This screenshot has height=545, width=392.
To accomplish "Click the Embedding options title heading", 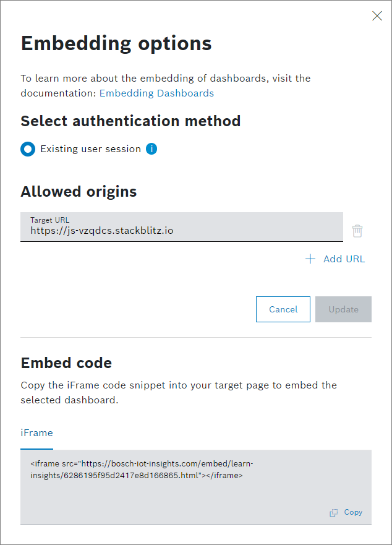I will (x=116, y=43).
